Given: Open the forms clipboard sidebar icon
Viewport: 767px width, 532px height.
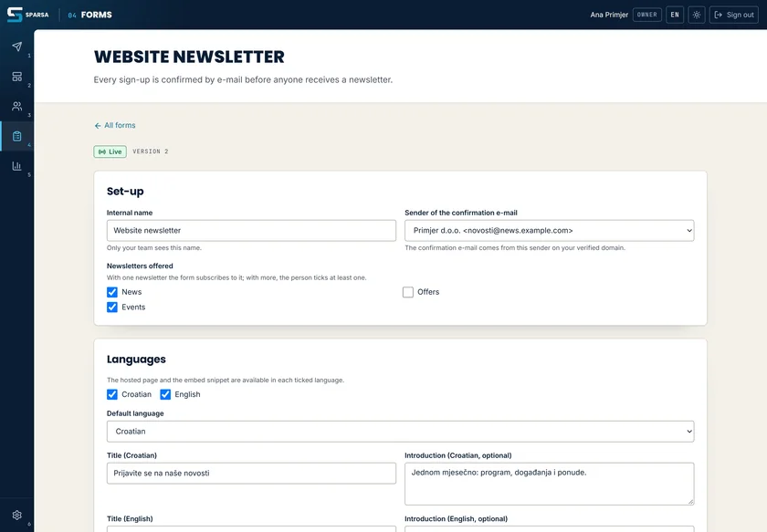Looking at the screenshot, I should (17, 136).
